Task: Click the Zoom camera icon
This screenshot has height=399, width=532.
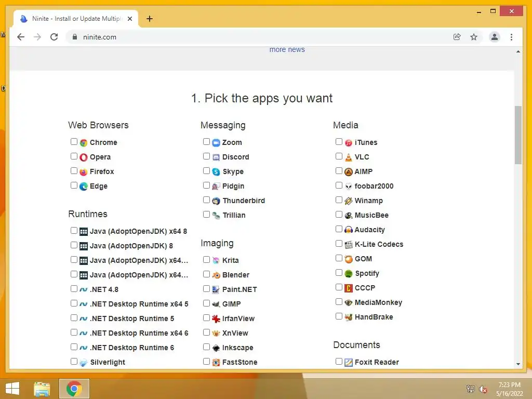Action: 216,142
